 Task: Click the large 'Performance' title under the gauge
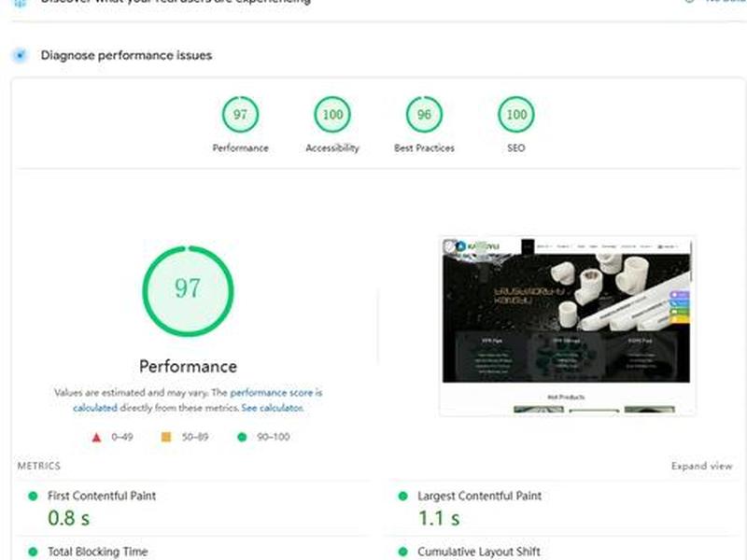(x=189, y=366)
